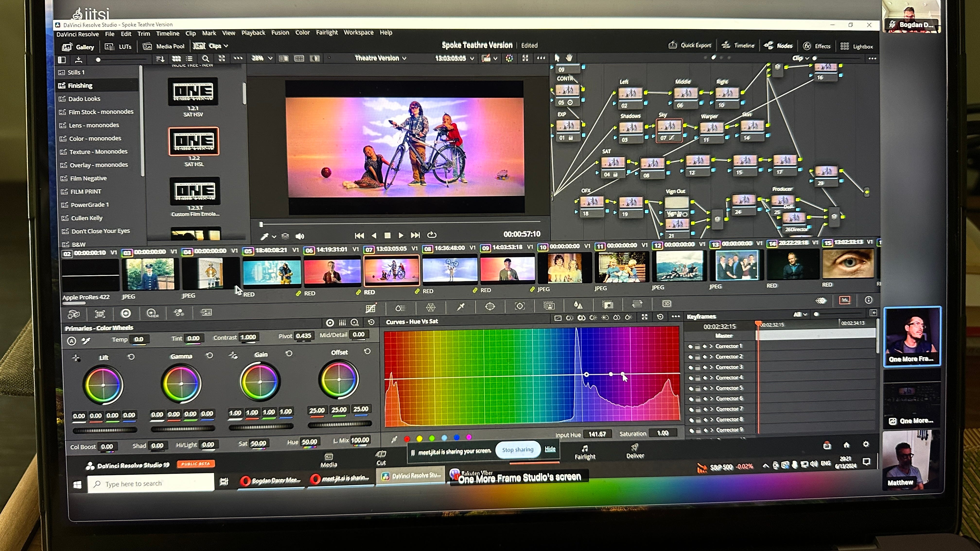This screenshot has height=551, width=980.
Task: Open the Curves palette
Action: 371,308
